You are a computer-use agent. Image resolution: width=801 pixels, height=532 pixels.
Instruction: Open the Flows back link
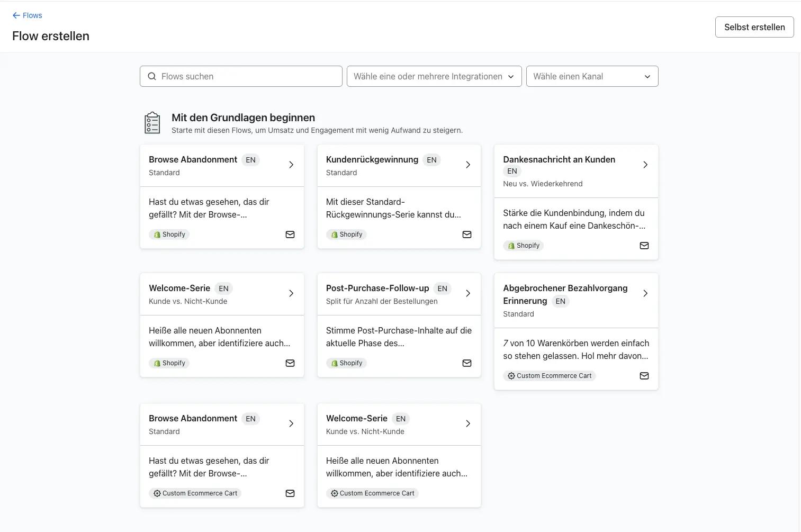[32, 15]
